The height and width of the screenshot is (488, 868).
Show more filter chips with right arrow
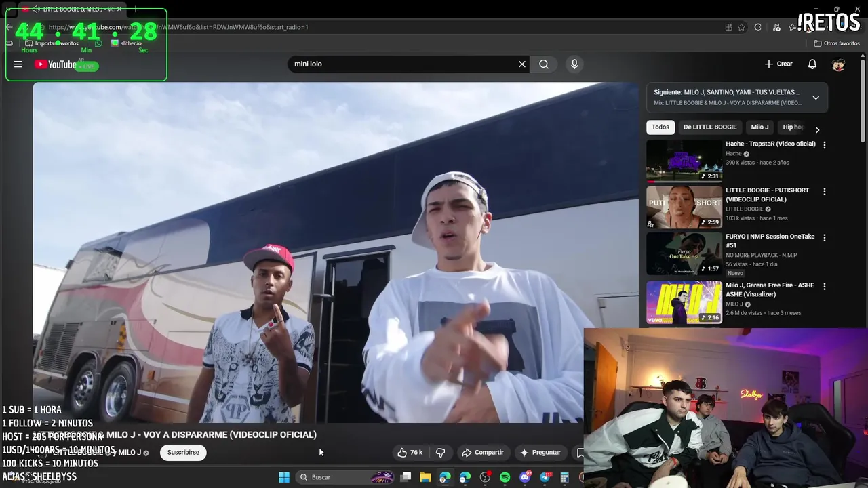coord(817,129)
